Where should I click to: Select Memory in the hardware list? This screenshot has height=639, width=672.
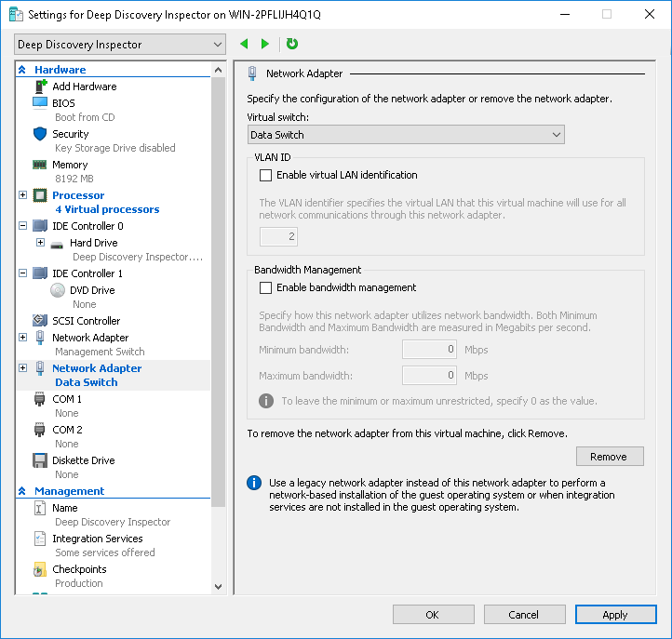tap(70, 165)
